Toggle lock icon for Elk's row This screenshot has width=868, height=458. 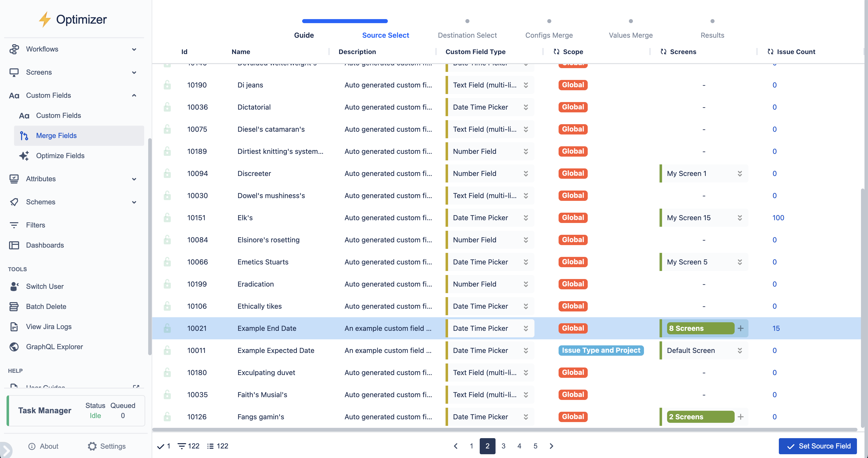[167, 218]
